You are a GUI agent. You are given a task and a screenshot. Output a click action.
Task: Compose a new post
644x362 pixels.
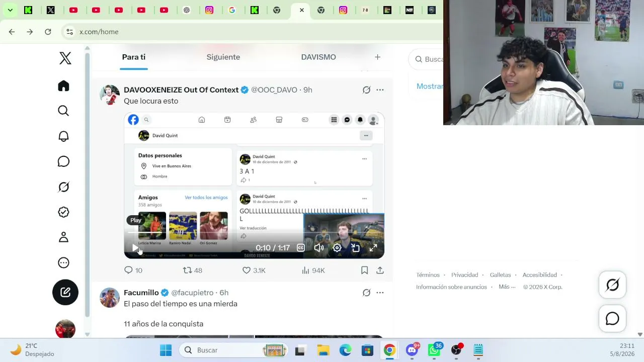[x=65, y=292]
